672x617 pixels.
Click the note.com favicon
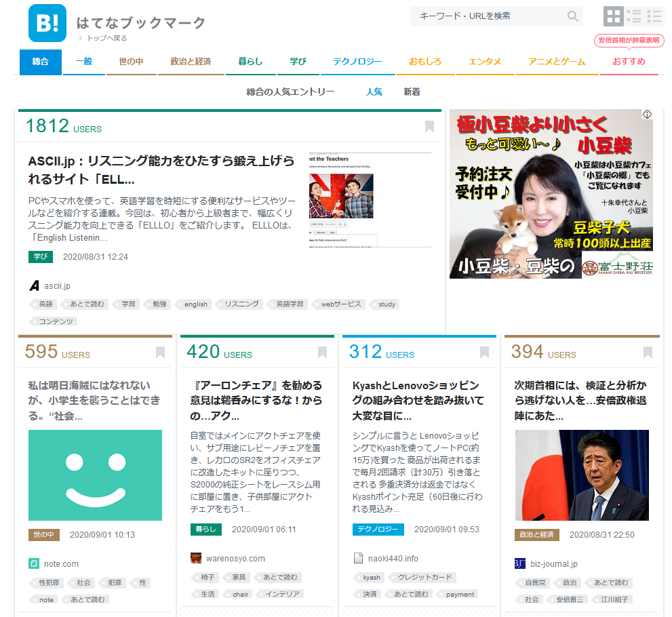[x=34, y=563]
